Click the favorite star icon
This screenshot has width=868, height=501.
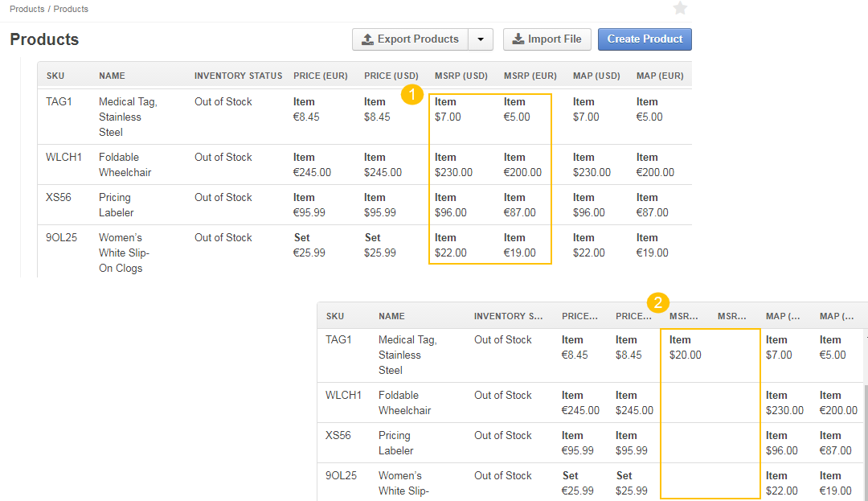[x=680, y=9]
